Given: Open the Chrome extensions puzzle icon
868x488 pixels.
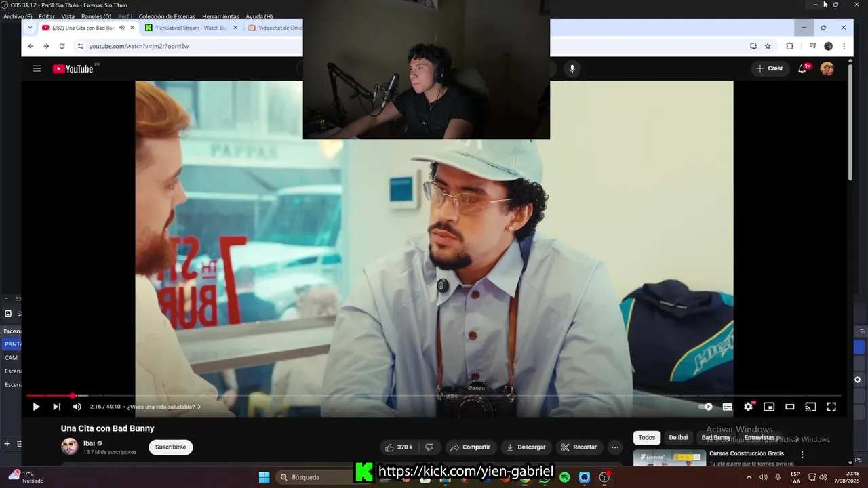Looking at the screenshot, I should (x=789, y=46).
